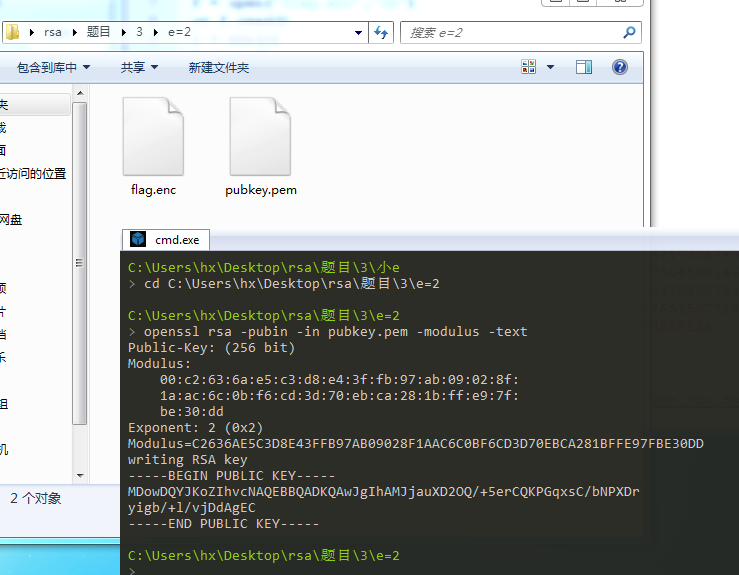739x575 pixels.
Task: Switch to the cmd.exe tab
Action: [x=166, y=239]
